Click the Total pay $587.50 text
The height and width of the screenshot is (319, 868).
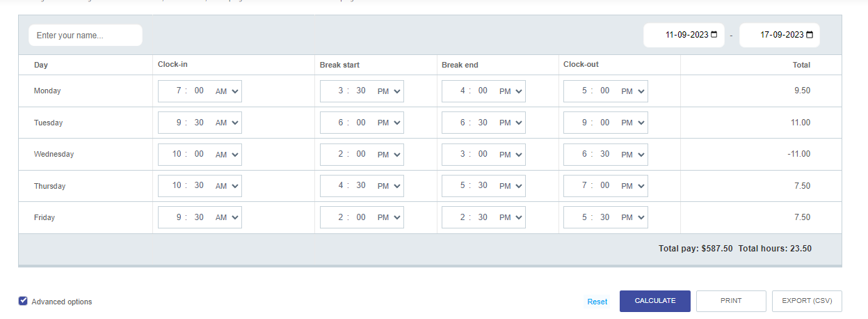696,249
